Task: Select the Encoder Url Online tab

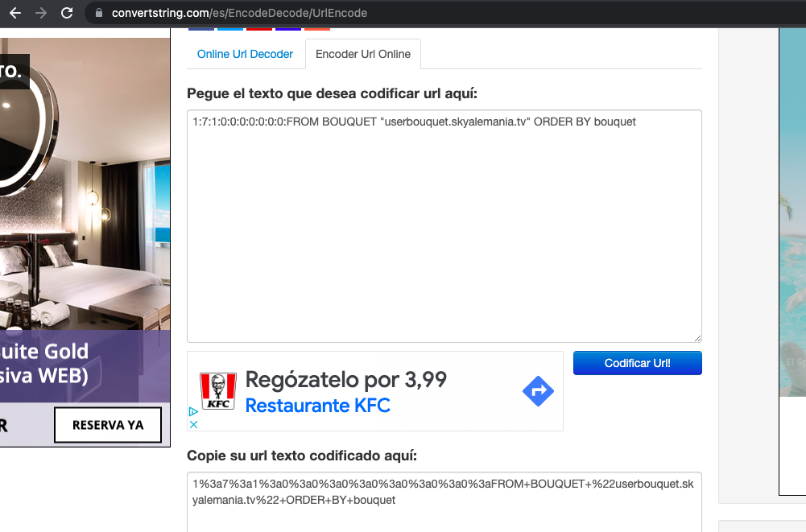Action: [362, 55]
